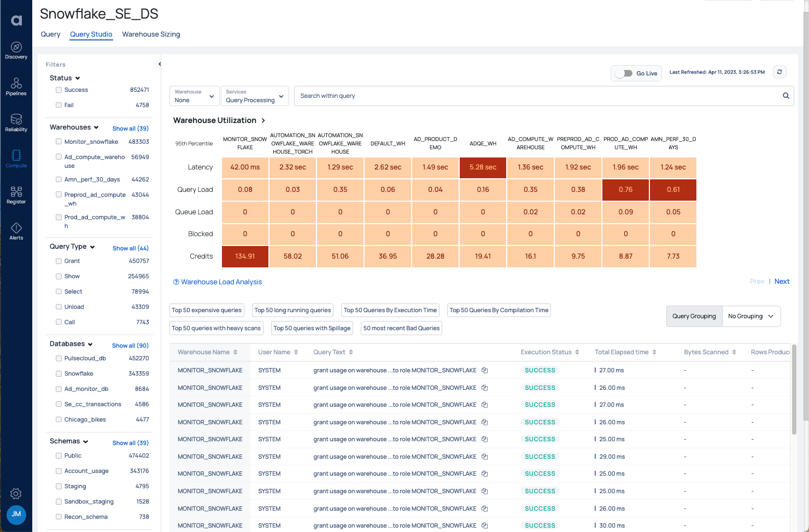Image resolution: width=809 pixels, height=532 pixels.
Task: Collapse the Status filter section
Action: pyautogui.click(x=78, y=78)
